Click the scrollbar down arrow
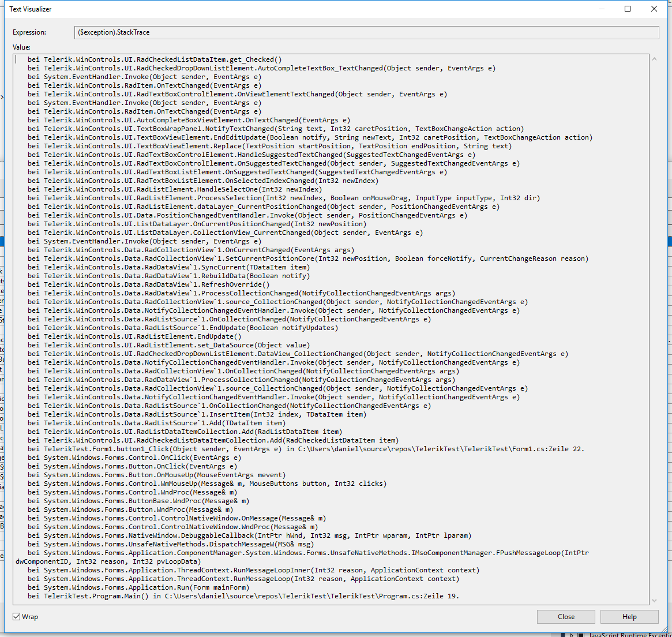This screenshot has height=637, width=672. click(654, 600)
